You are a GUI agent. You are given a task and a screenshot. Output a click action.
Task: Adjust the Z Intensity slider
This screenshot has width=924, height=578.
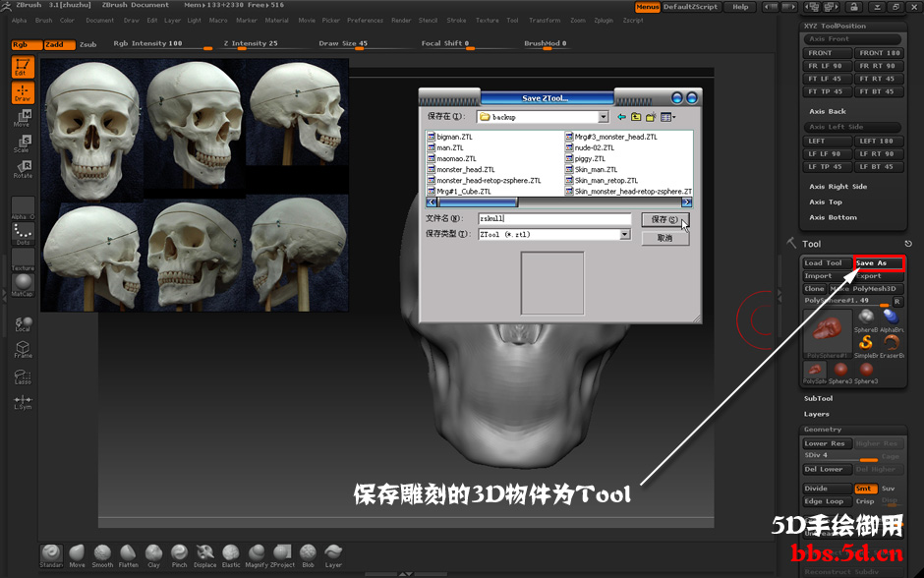253,45
